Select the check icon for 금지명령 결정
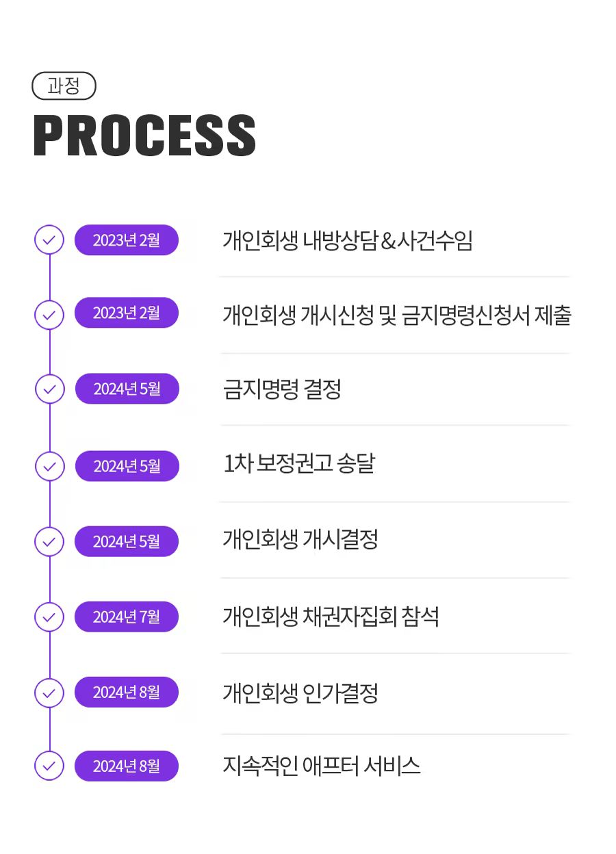616x854 pixels. click(x=49, y=389)
